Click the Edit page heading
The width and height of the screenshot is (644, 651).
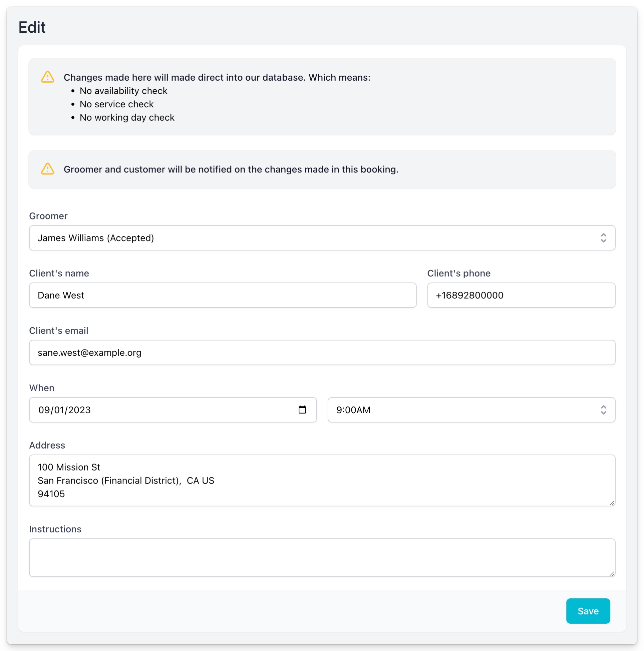point(32,27)
